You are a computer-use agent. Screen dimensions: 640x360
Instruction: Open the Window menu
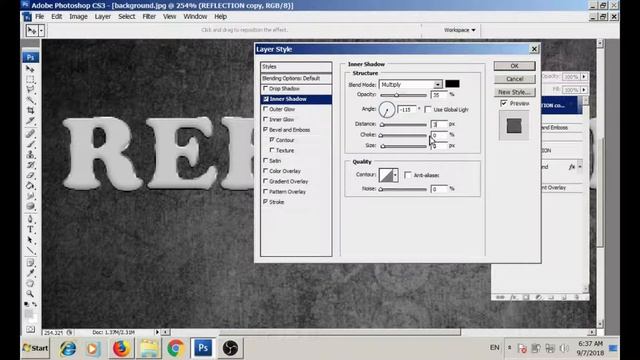195,17
